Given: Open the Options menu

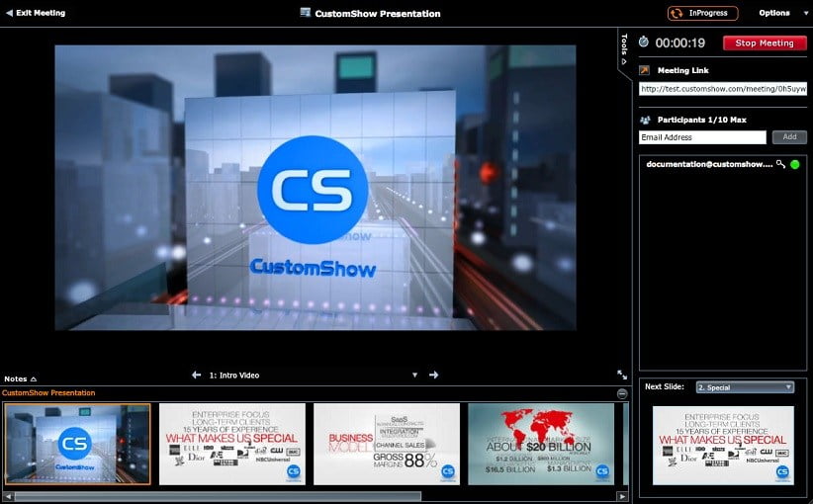Looking at the screenshot, I should [783, 13].
